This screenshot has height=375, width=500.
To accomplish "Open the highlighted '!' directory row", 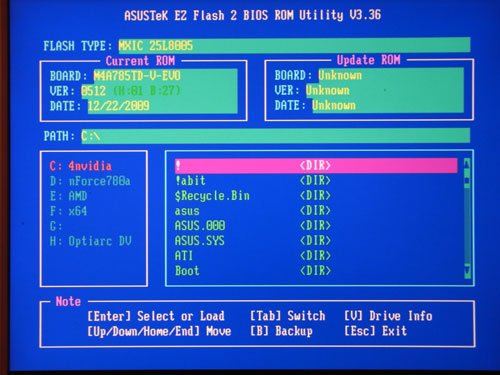I will pos(316,166).
